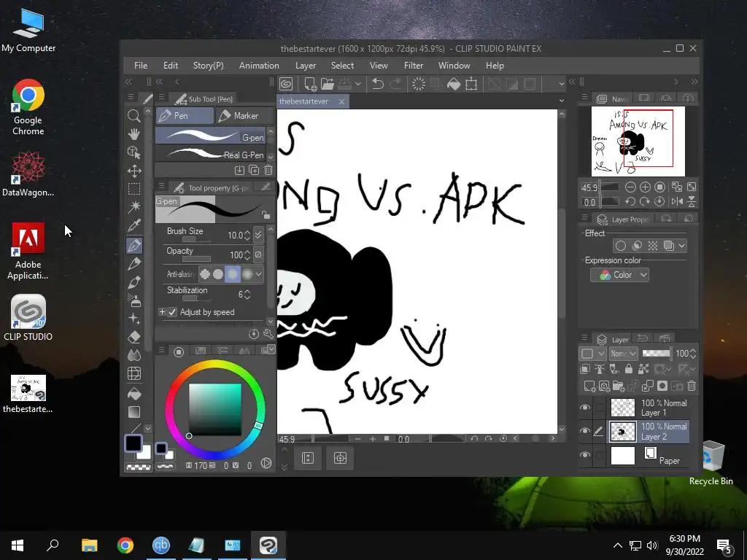
Task: Click the layer opacity slider
Action: coord(656,354)
